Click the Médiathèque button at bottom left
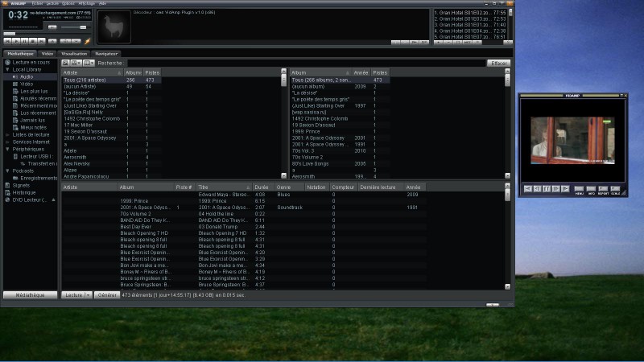The image size is (644, 362). tap(30, 295)
